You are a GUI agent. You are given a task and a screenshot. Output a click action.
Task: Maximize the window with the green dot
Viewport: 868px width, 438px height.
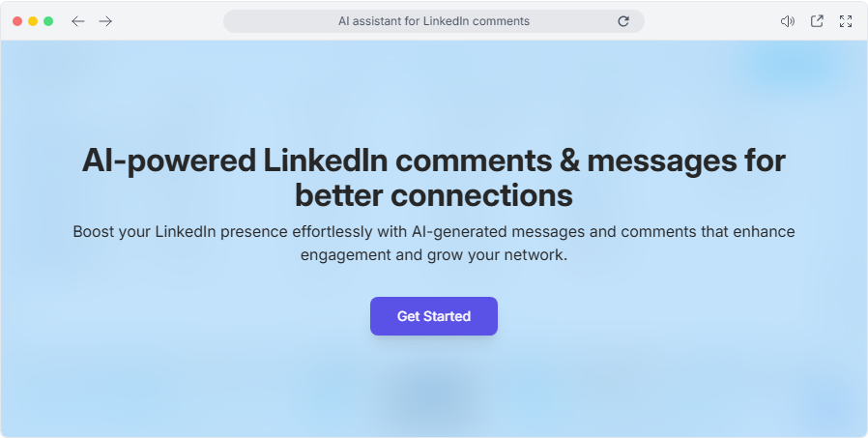coord(48,21)
